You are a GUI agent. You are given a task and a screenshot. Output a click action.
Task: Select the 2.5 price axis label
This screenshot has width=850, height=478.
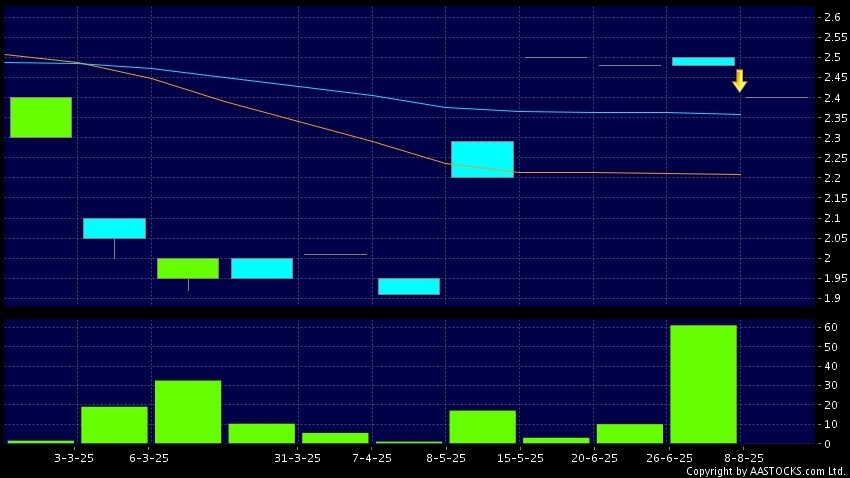click(832, 57)
